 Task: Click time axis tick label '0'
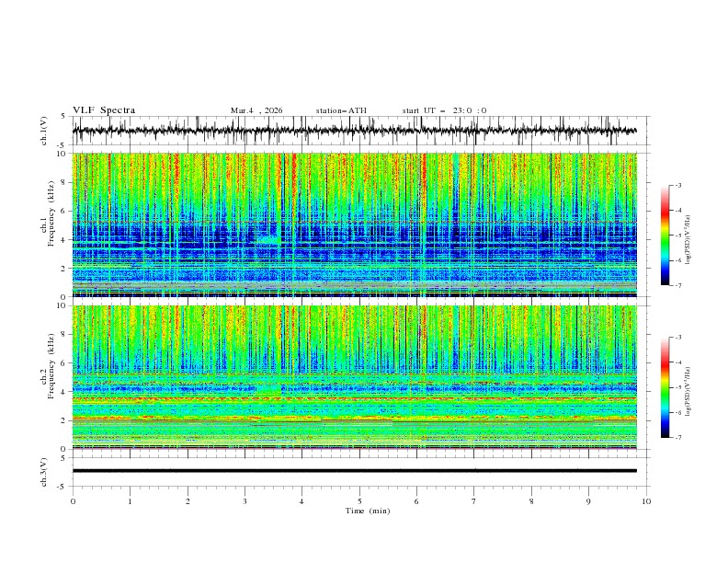pos(73,501)
